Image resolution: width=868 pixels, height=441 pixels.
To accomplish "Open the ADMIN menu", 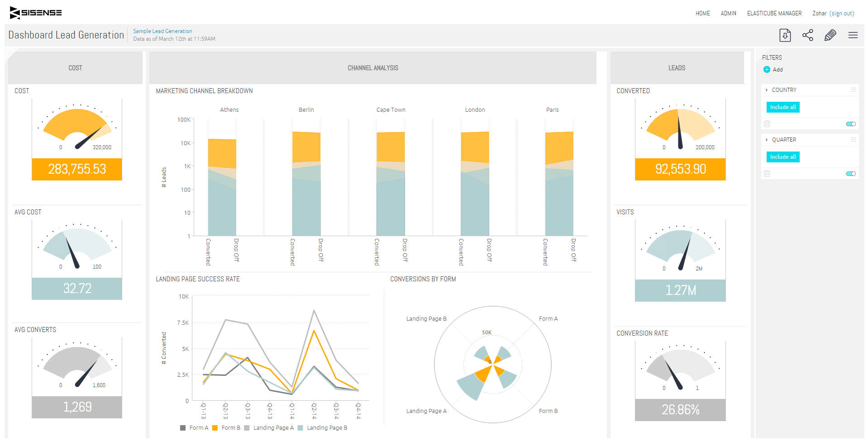I will 728,13.
